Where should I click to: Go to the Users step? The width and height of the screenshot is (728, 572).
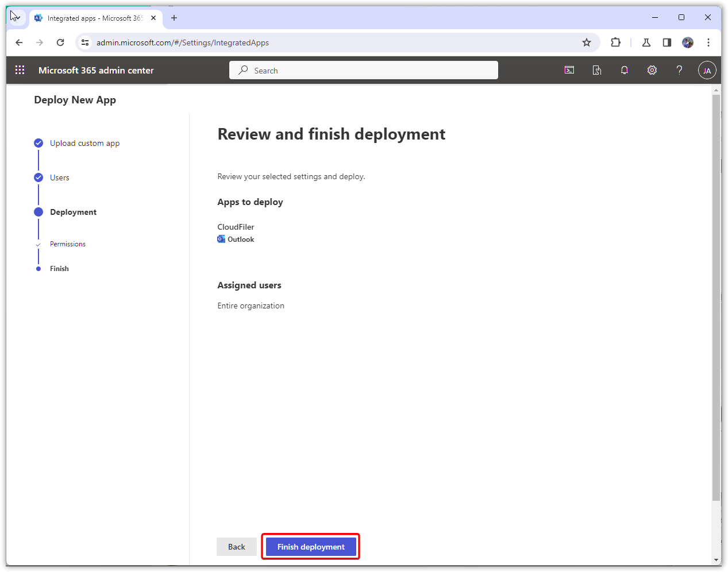60,177
